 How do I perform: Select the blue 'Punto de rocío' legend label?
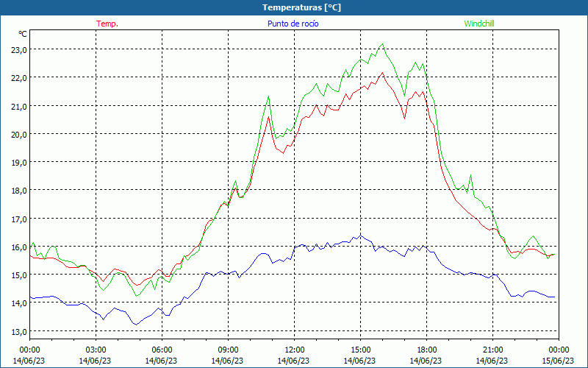click(x=293, y=24)
